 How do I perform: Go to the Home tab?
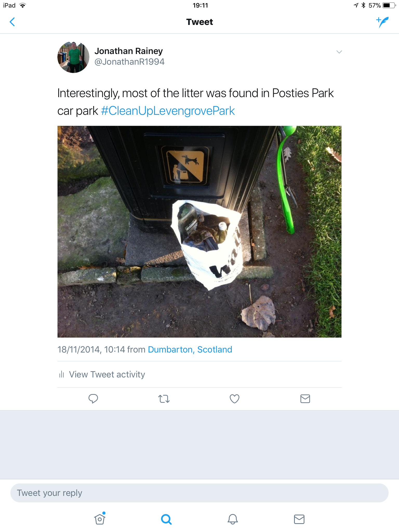click(x=100, y=519)
